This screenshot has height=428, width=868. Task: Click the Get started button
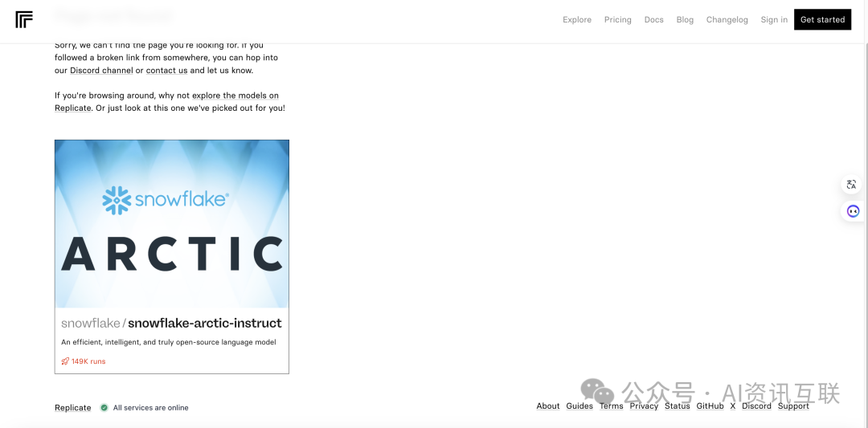pyautogui.click(x=823, y=19)
